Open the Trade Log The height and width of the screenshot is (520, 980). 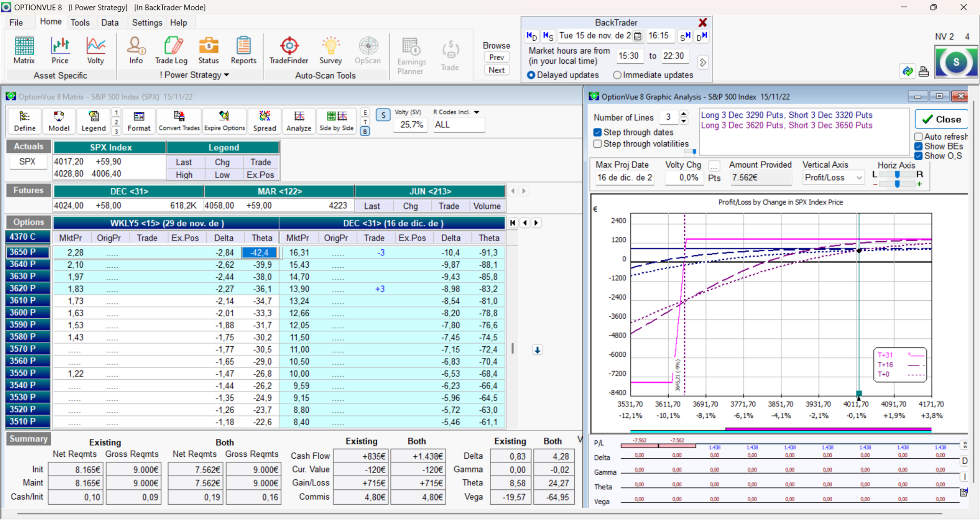pyautogui.click(x=171, y=51)
